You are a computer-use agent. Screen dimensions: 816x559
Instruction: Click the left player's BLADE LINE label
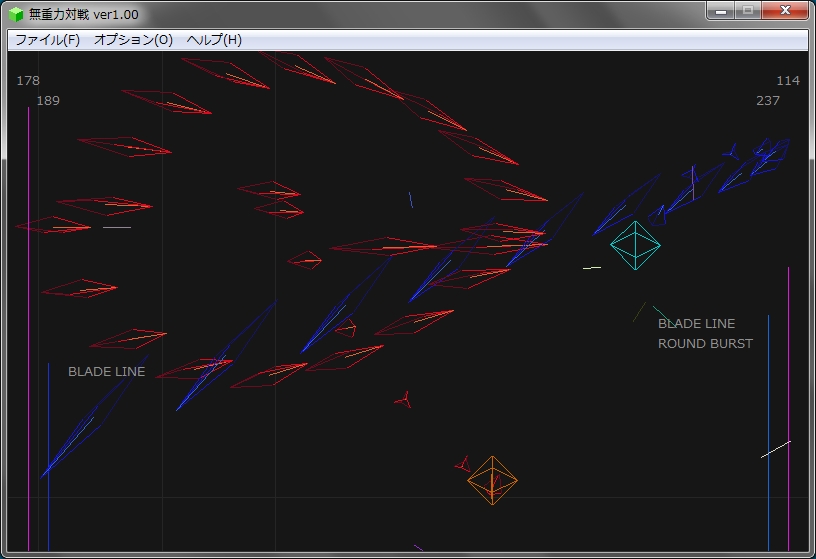tap(107, 372)
